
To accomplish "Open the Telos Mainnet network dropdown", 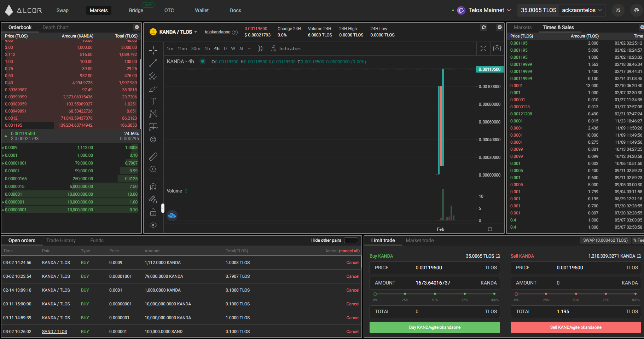I will click(x=485, y=10).
